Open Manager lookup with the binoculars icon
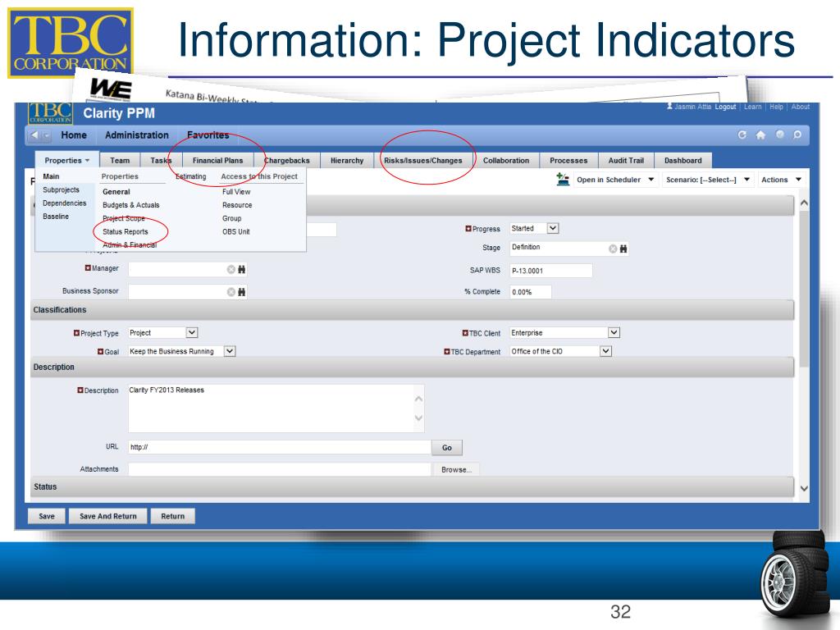The height and width of the screenshot is (630, 840). (x=242, y=269)
